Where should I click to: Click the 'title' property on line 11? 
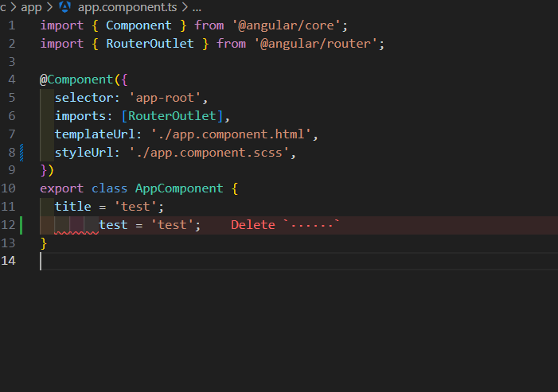[72, 207]
